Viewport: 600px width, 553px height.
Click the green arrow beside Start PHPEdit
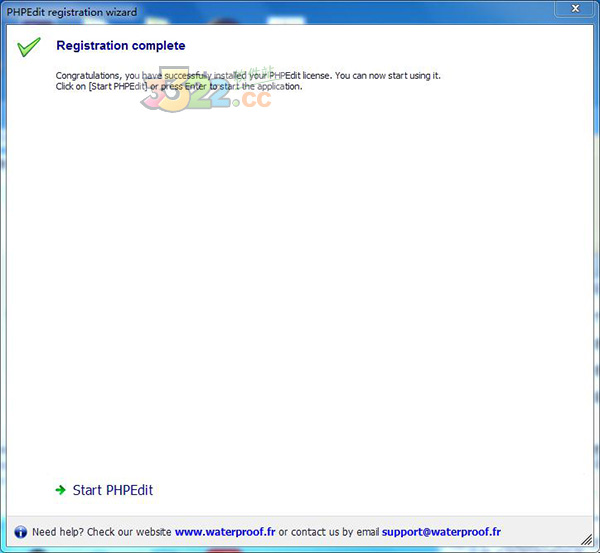coord(60,490)
